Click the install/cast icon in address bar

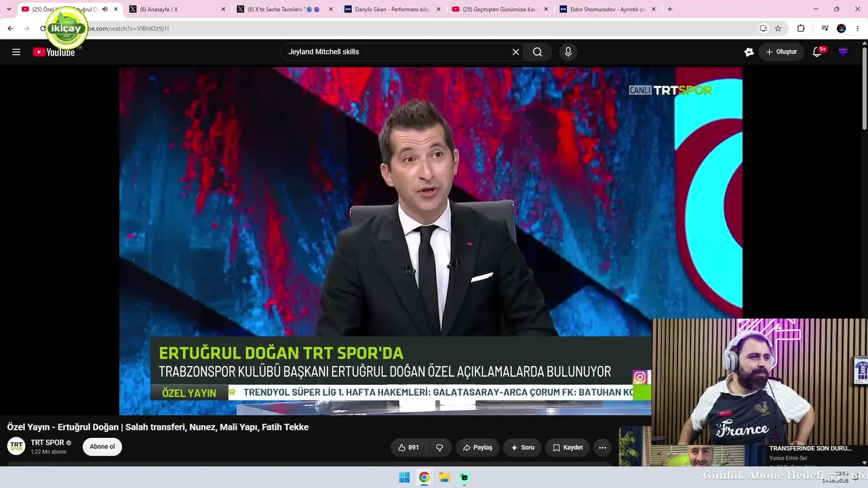(x=763, y=28)
